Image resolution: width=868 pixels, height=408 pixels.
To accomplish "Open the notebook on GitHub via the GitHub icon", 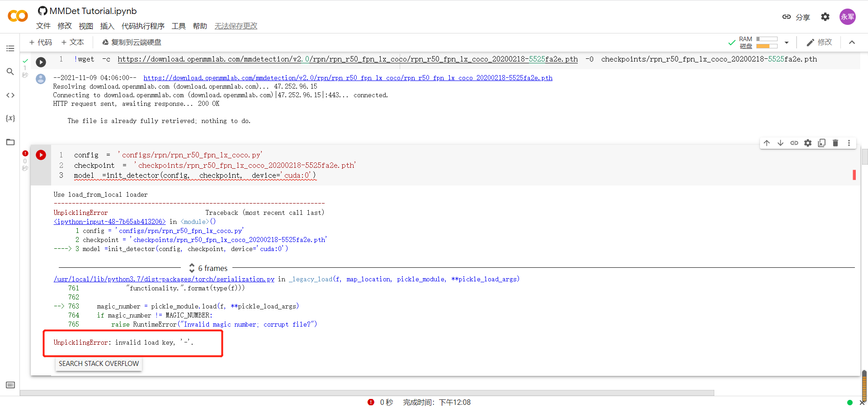I will coord(43,10).
